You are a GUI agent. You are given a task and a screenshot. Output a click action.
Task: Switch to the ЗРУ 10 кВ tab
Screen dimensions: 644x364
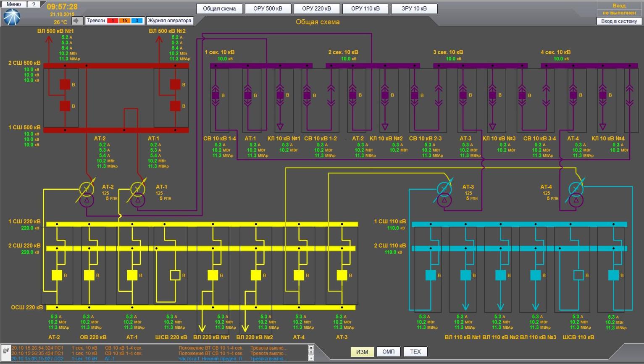tap(414, 9)
